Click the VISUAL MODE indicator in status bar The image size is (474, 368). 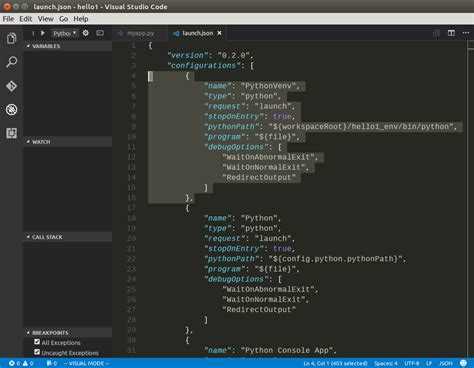point(86,363)
